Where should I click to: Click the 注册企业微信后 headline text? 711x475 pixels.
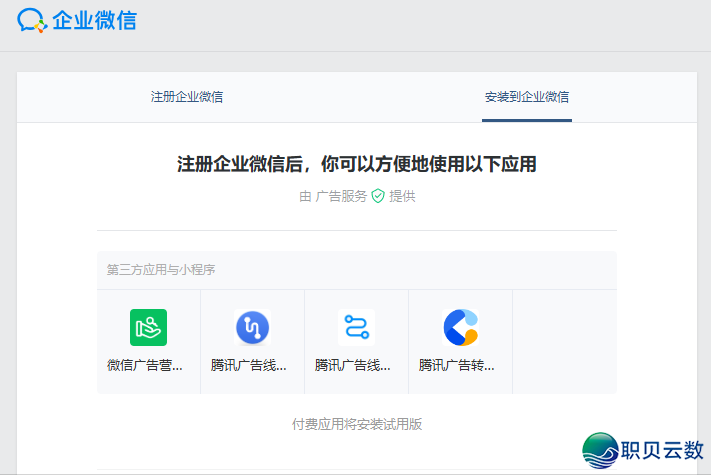click(x=356, y=164)
